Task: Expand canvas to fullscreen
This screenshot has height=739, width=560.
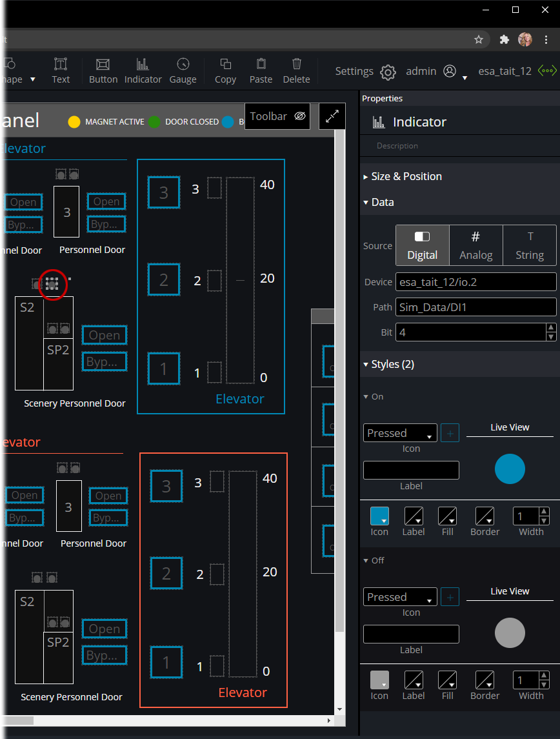Action: [x=332, y=116]
